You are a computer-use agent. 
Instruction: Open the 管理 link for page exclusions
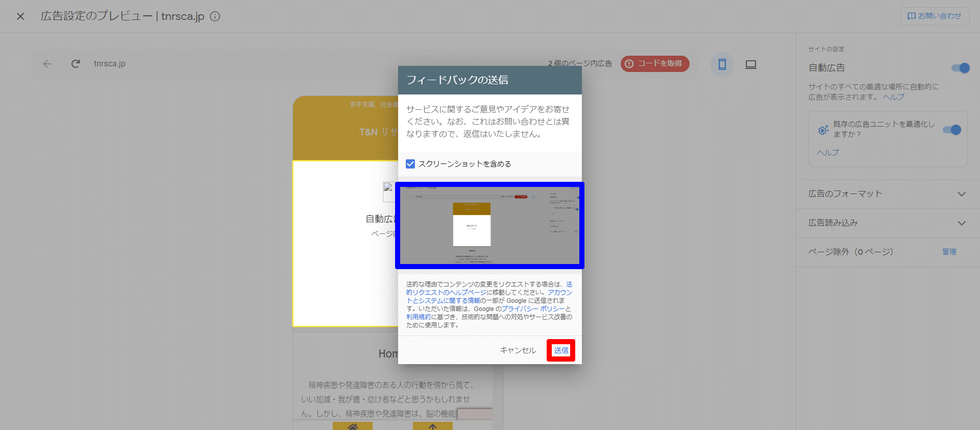click(949, 252)
